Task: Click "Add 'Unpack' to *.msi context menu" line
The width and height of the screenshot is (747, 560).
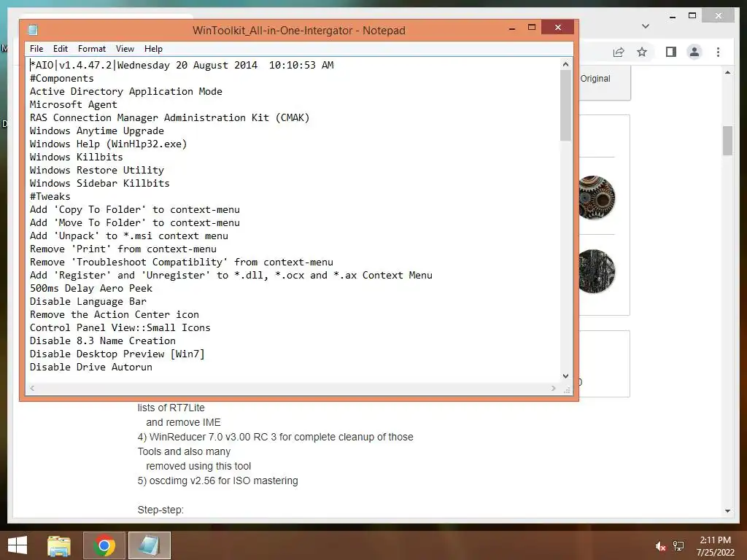Action: click(x=129, y=236)
